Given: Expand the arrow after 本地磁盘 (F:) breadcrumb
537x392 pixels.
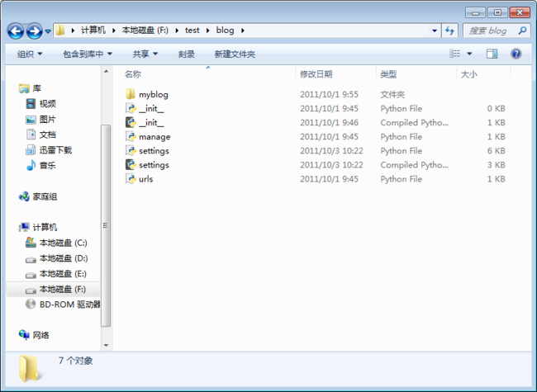Looking at the screenshot, I should click(177, 31).
